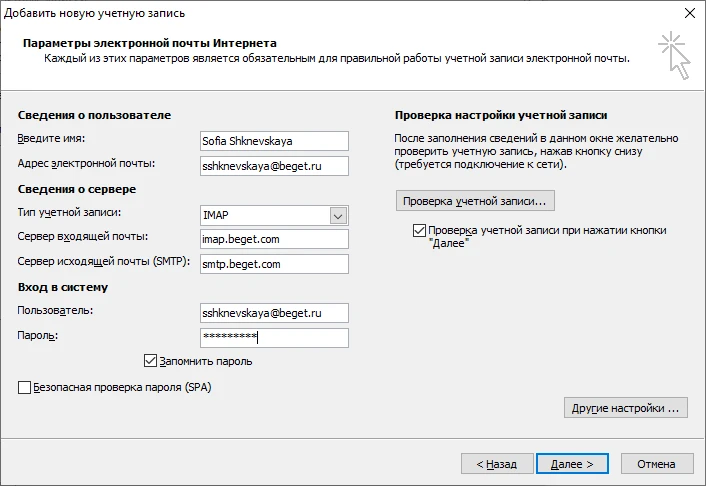Click the incoming mail server field imap.beget.com
Viewport: 706px width, 486px height.
tap(273, 239)
